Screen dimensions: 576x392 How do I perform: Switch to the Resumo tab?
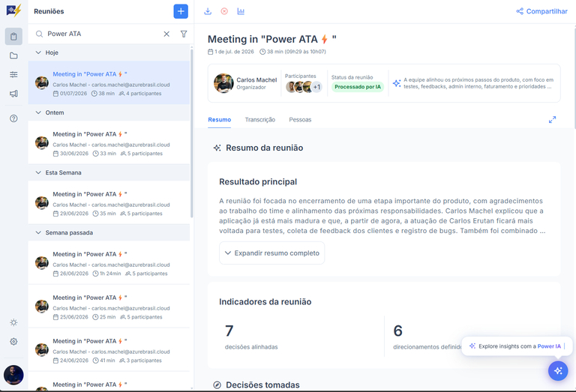(219, 120)
